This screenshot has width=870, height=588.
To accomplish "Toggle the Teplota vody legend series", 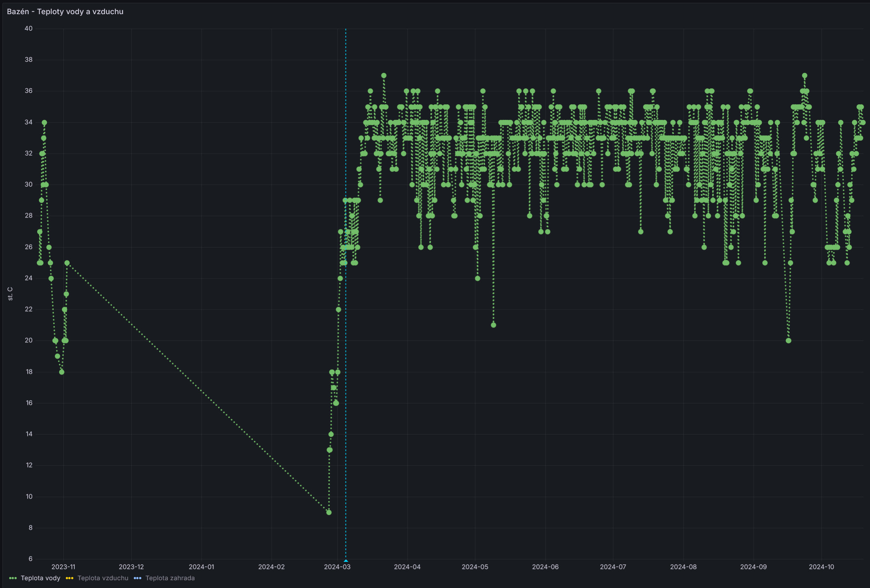I will point(40,578).
